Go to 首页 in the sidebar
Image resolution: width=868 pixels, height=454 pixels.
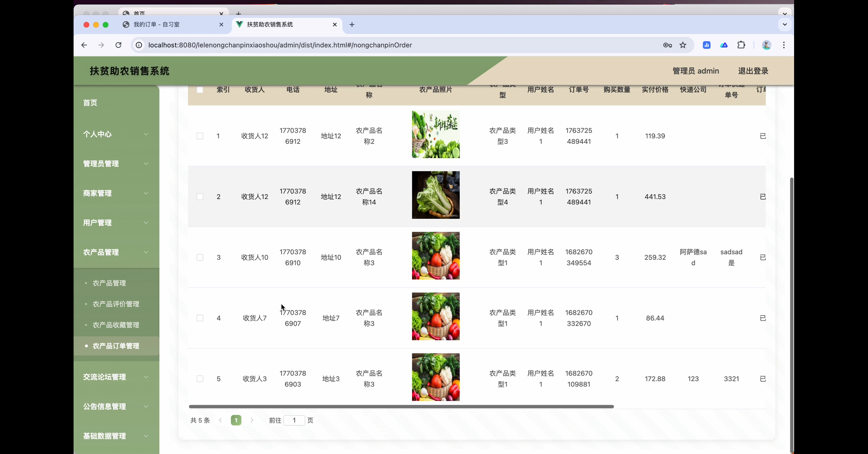90,103
